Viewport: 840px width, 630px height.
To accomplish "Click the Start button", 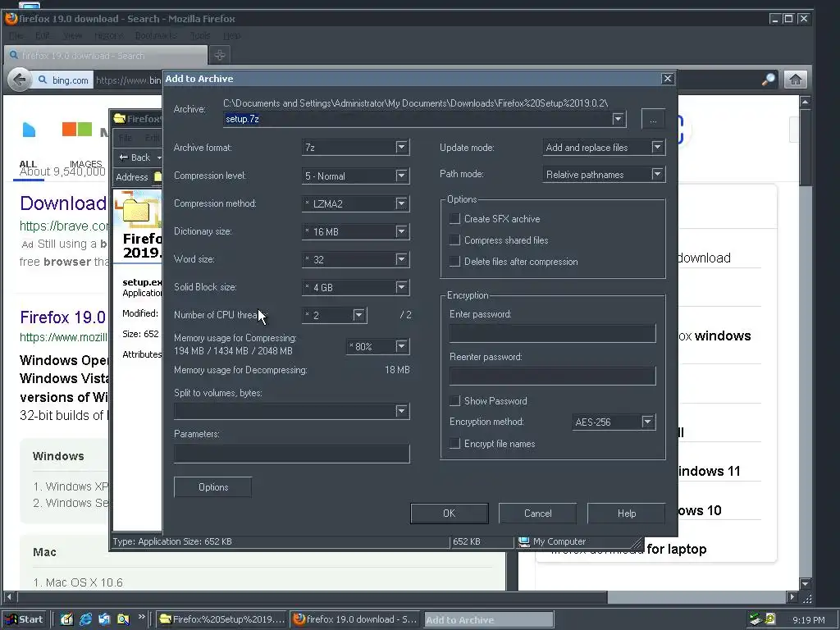I will [x=24, y=619].
